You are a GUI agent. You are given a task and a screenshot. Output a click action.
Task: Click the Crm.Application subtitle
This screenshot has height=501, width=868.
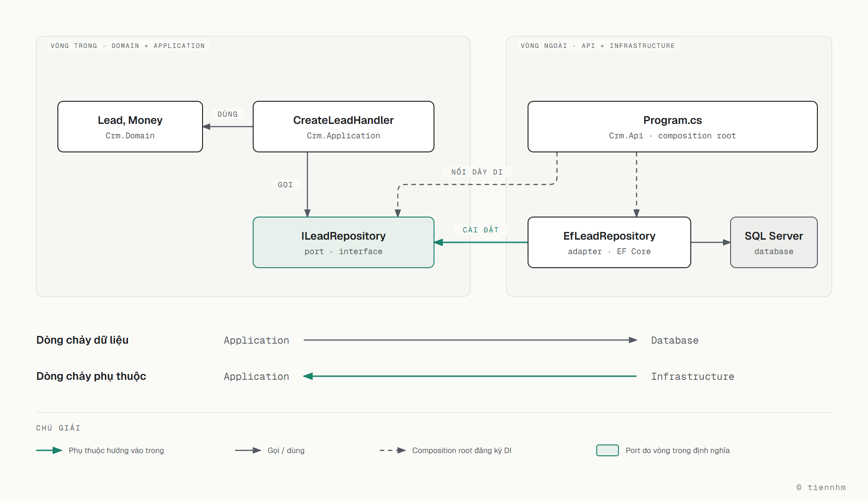coord(344,136)
